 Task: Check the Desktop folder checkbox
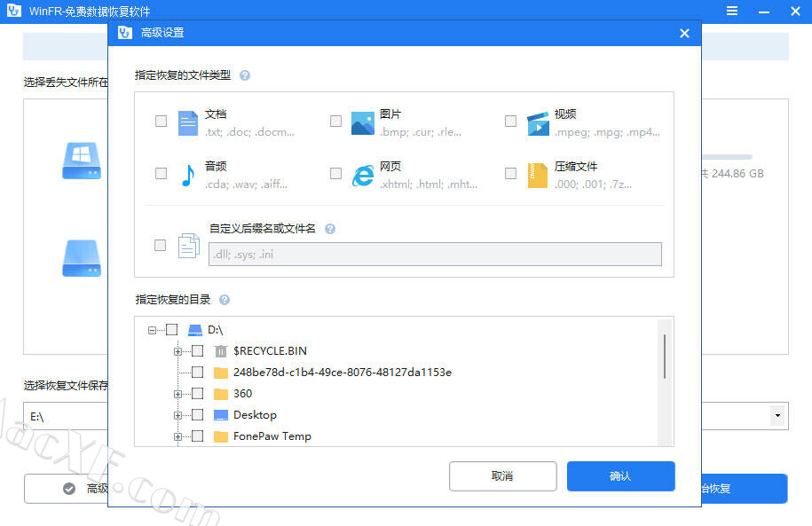(197, 415)
